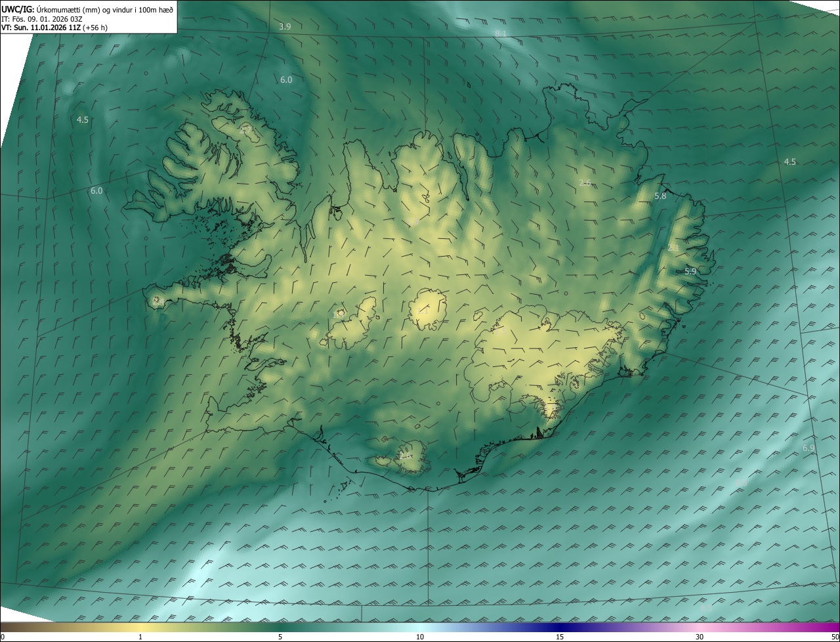Click the 6.9 value label in the southeast sea
Image resolution: width=840 pixels, height=642 pixels.
(x=808, y=448)
